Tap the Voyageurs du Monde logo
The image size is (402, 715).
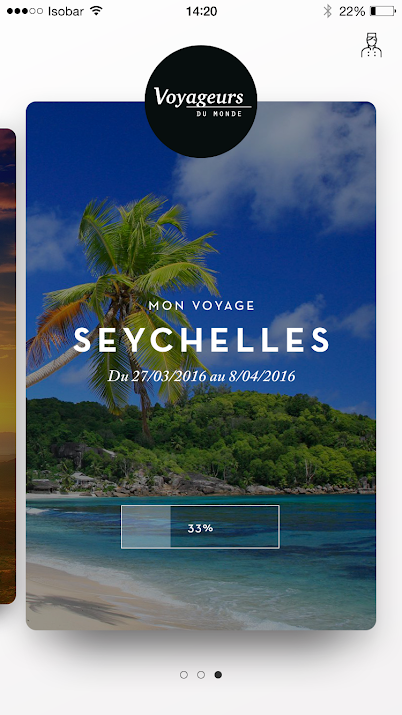[201, 101]
